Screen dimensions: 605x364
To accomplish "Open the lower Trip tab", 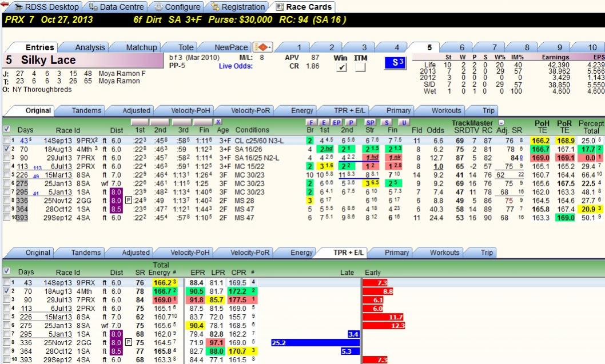I will (x=487, y=253).
